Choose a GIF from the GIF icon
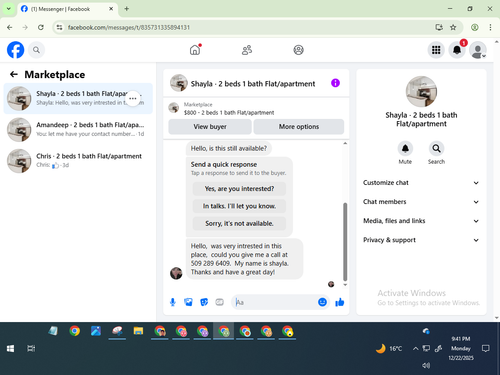Image resolution: width=500 pixels, height=375 pixels. point(219,302)
